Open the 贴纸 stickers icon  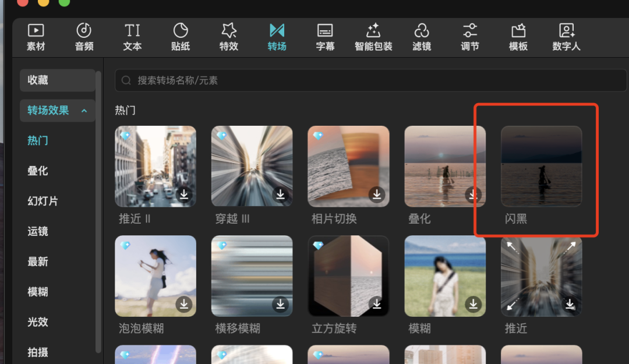181,30
